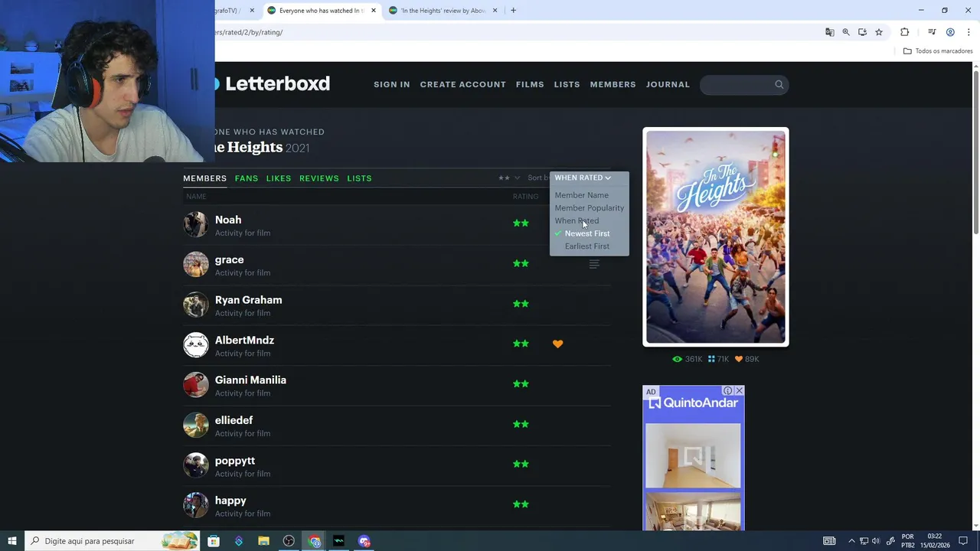Choose When Rated sort option

point(577,220)
